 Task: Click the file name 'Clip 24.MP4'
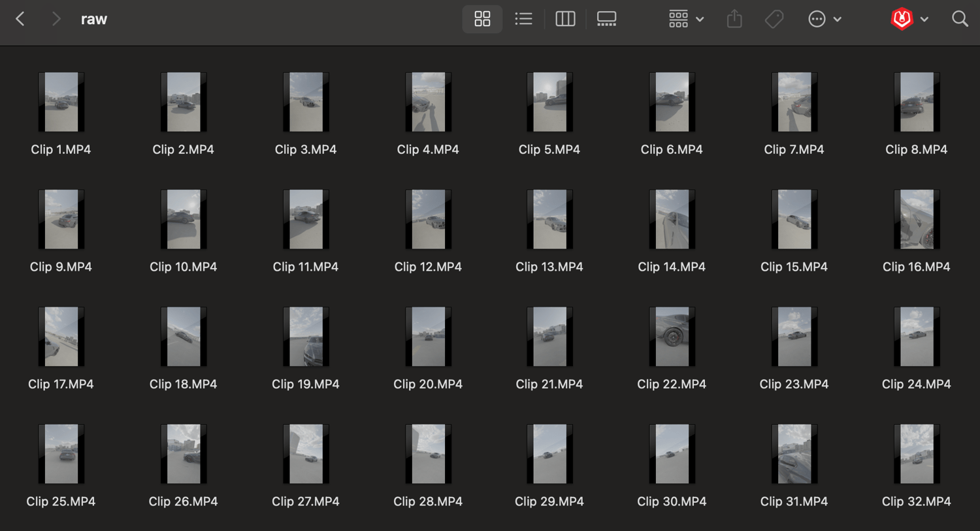[x=917, y=385]
